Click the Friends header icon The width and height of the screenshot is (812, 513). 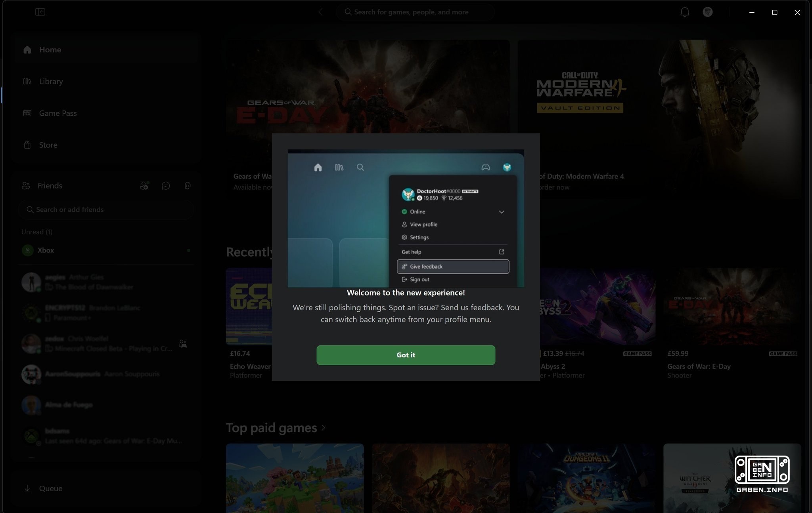26,185
